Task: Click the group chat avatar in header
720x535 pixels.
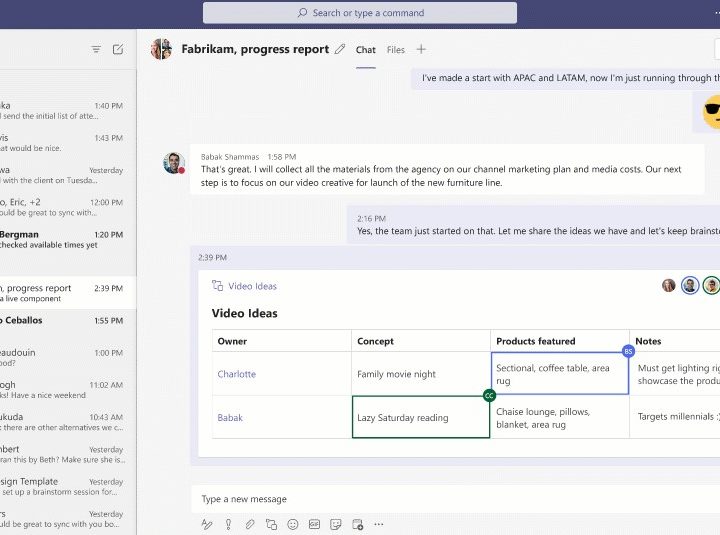Action: (162, 49)
